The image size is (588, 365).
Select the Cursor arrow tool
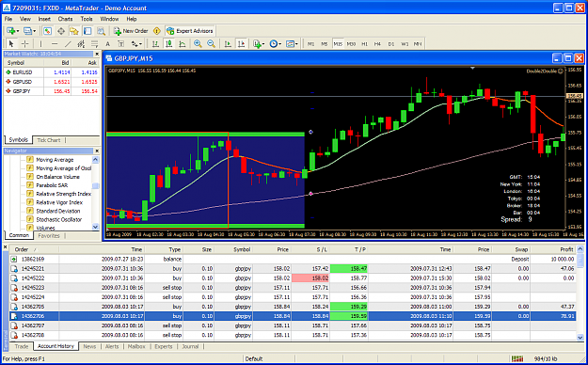tap(11, 44)
